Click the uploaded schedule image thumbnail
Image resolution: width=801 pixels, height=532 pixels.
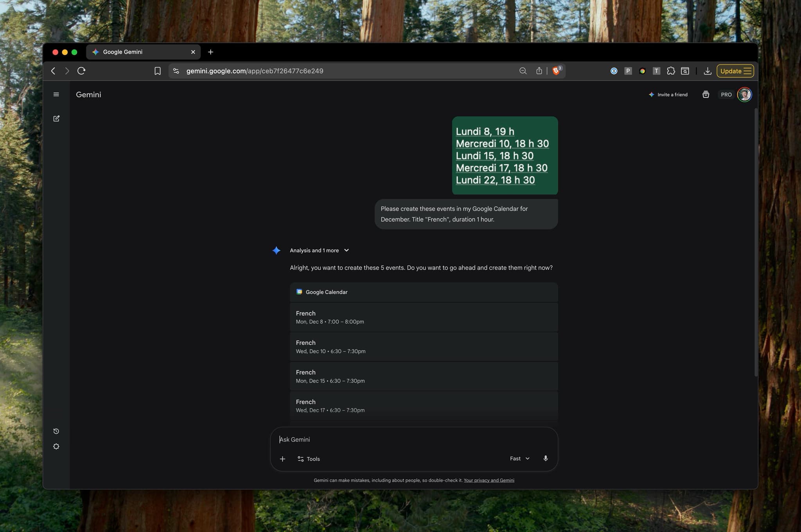(505, 155)
